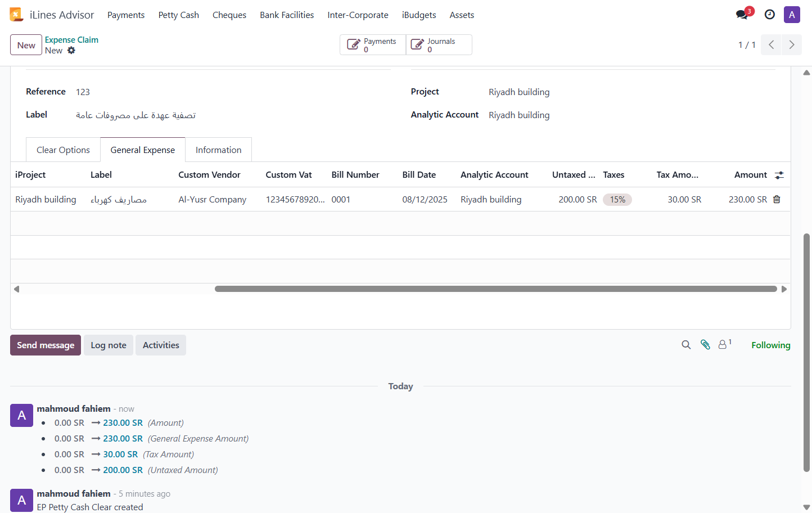Open the column options adjust icon
This screenshot has width=812, height=513.
(x=779, y=175)
